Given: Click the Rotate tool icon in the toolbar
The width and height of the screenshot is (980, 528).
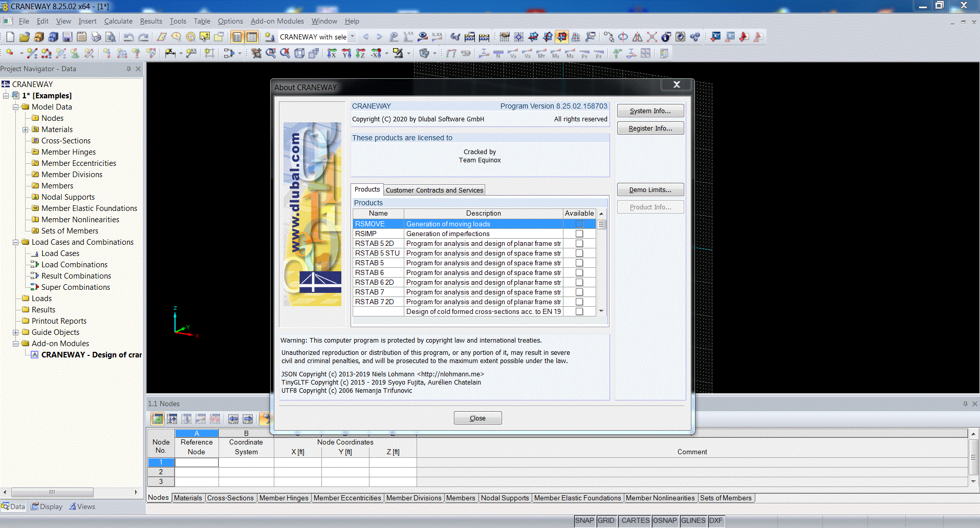Looking at the screenshot, I should pyautogui.click(x=623, y=37).
